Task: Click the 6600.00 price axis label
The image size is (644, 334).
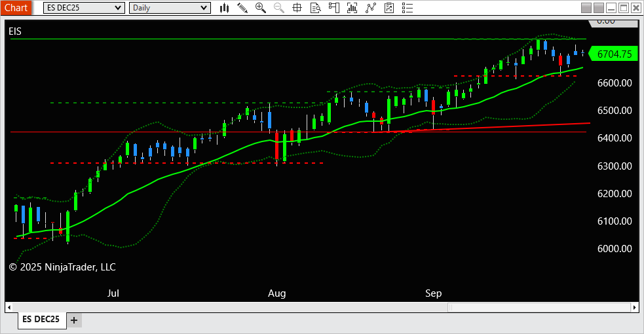Action: pos(615,83)
